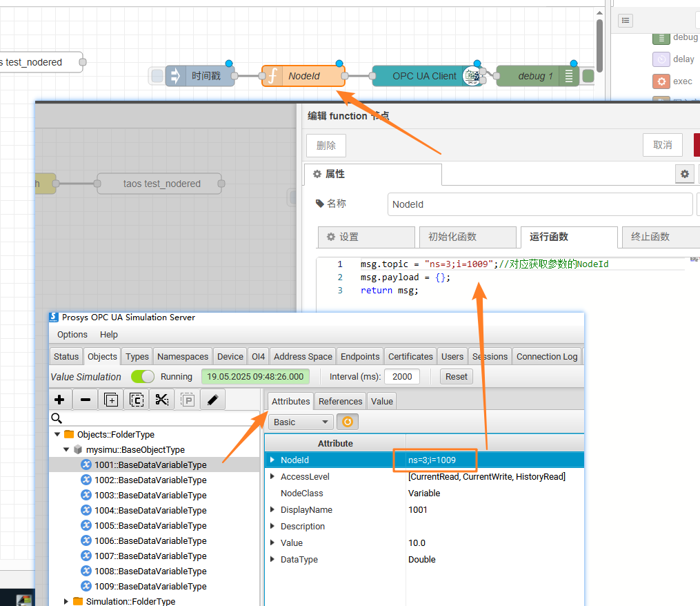This screenshot has height=606, width=700.
Task: Collapse the Objects::FolderType tree node
Action: pyautogui.click(x=57, y=434)
